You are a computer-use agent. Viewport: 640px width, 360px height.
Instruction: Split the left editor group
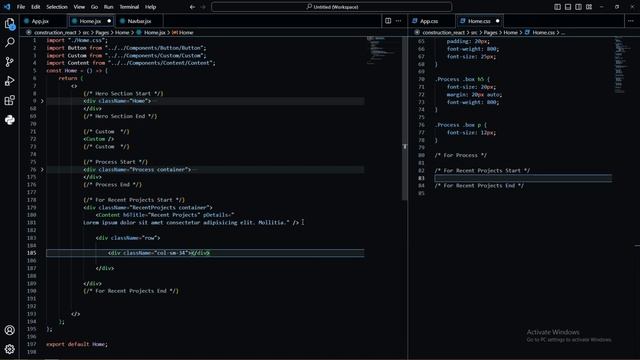388,21
